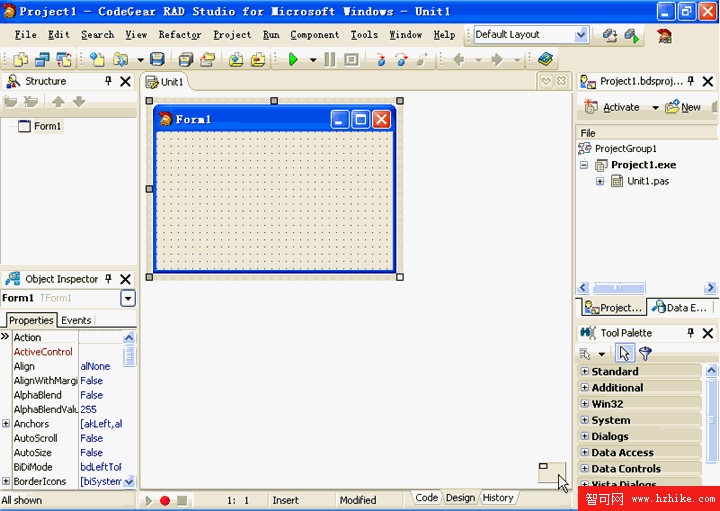The image size is (720, 511).
Task: Click the pin icon on Structure panel
Action: click(x=108, y=81)
